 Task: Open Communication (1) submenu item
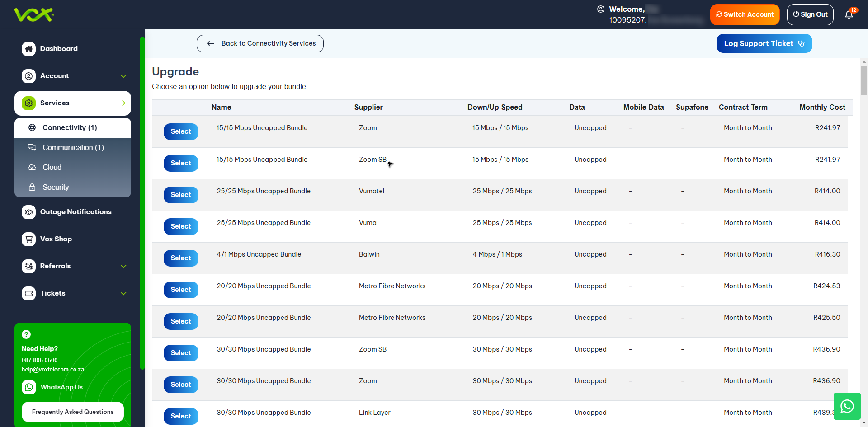coord(73,148)
